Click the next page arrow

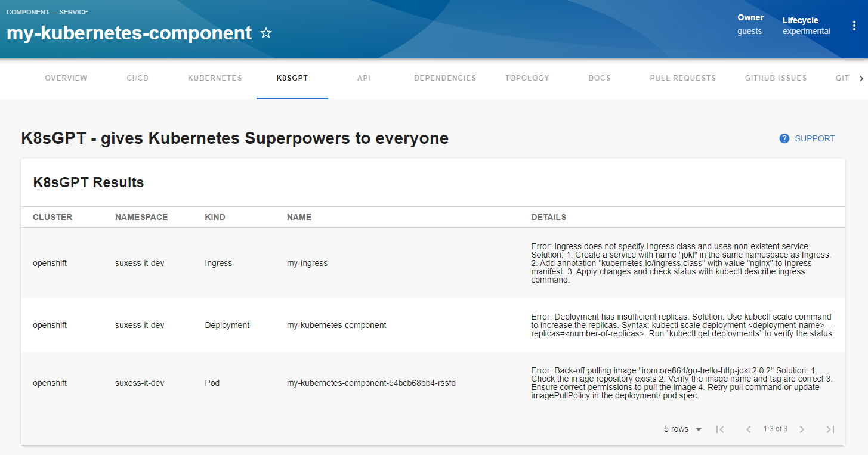(x=801, y=429)
